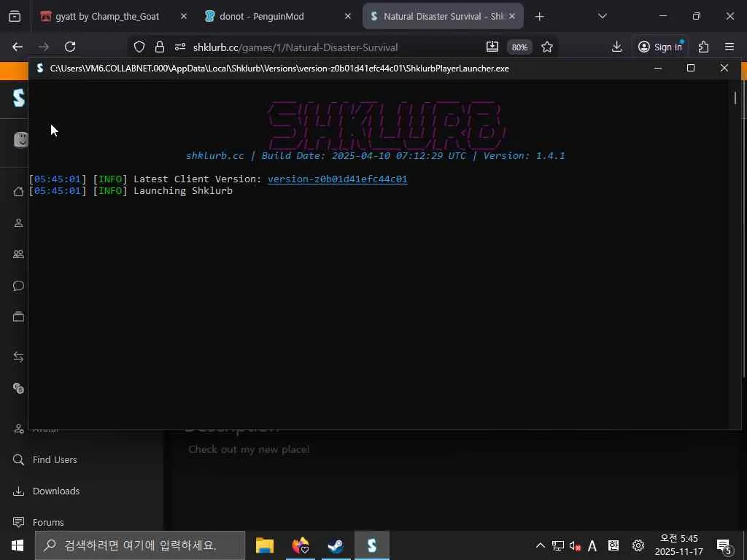
Task: Expand the list all tabs dropdown
Action: pos(602,16)
